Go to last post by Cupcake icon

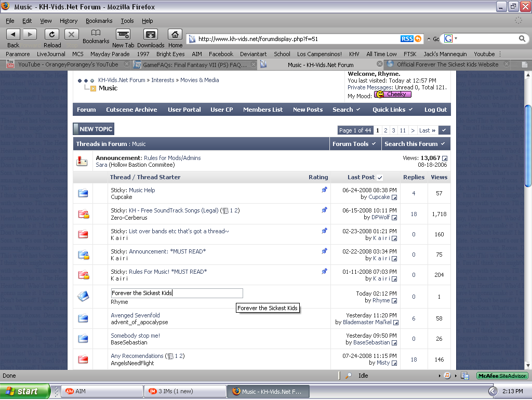pyautogui.click(x=394, y=197)
